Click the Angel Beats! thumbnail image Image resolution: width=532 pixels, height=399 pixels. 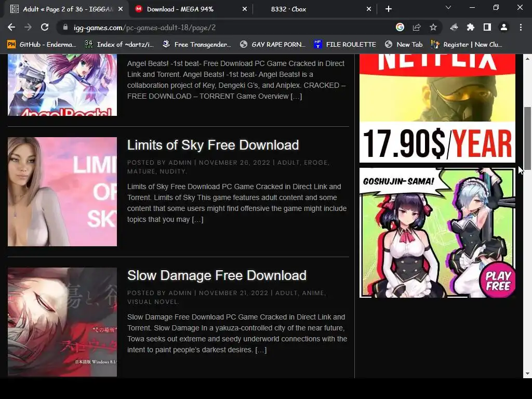tap(62, 85)
